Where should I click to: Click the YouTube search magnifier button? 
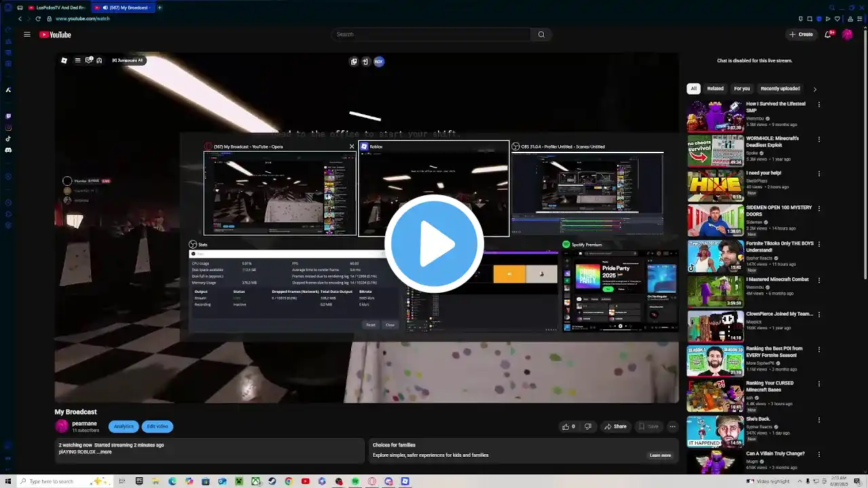pos(541,35)
